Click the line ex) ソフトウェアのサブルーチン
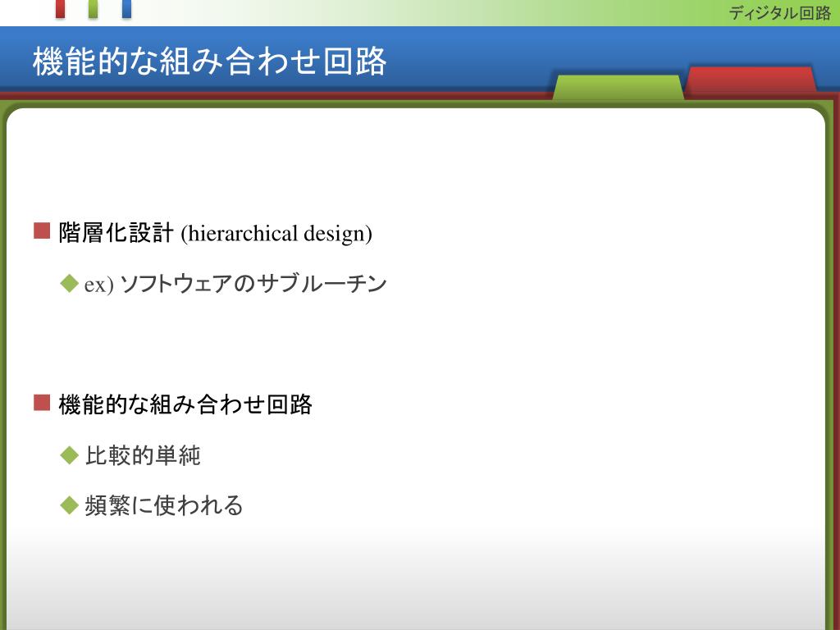 [235, 283]
